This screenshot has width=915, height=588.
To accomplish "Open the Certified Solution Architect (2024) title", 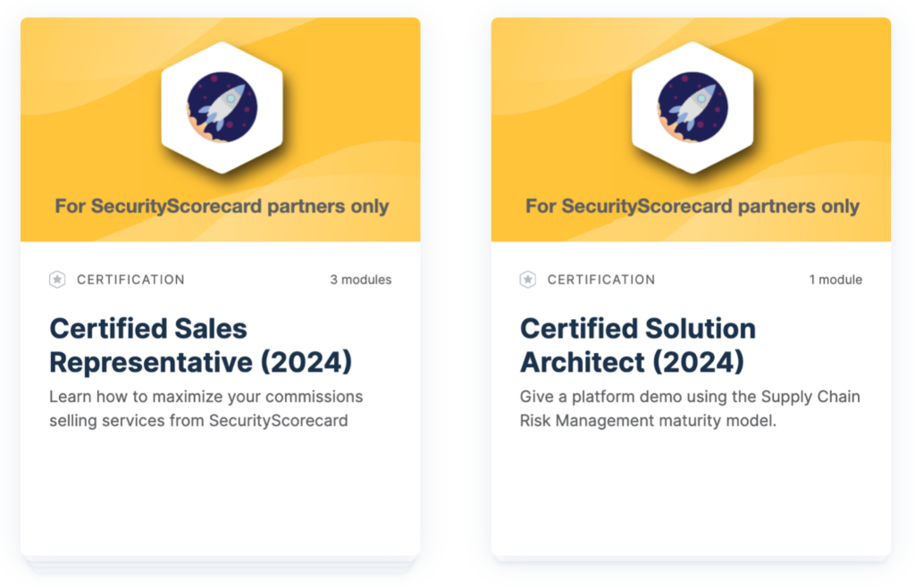I will (x=637, y=345).
